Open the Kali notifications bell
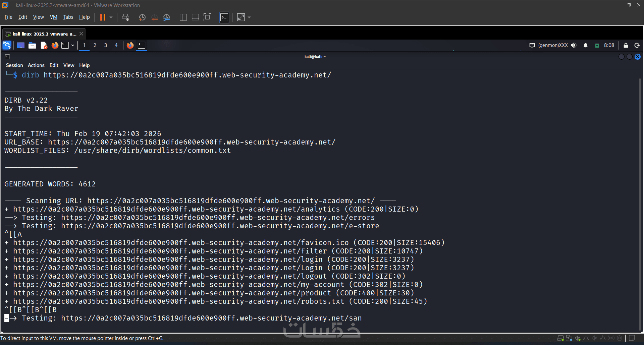The image size is (644, 345). click(x=586, y=45)
